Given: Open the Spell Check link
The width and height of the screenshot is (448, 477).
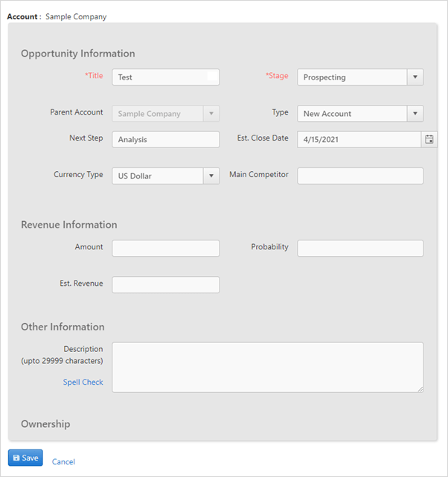Looking at the screenshot, I should 83,382.
